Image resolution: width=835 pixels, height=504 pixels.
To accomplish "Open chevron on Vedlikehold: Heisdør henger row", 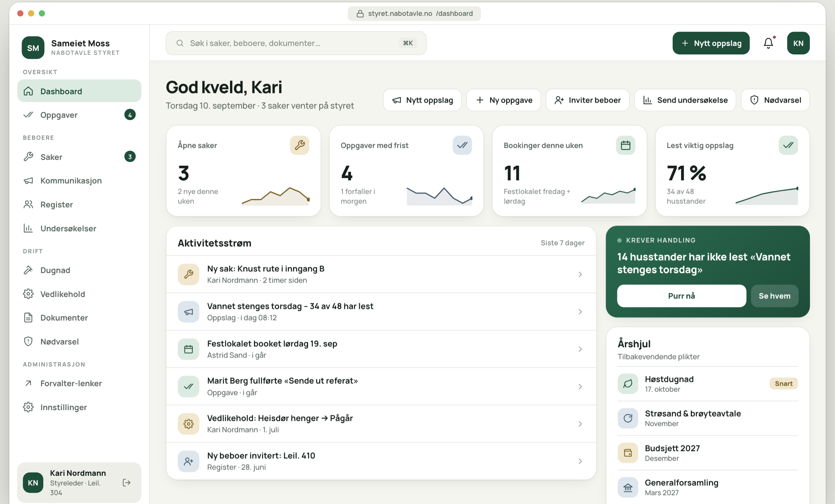I will click(580, 424).
